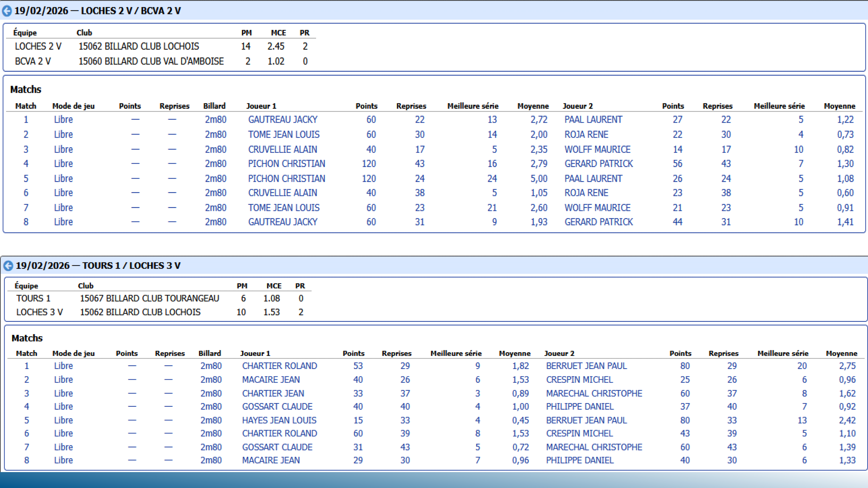Click match number 8 in the second table
Viewport: 868px width, 488px height.
pyautogui.click(x=27, y=460)
